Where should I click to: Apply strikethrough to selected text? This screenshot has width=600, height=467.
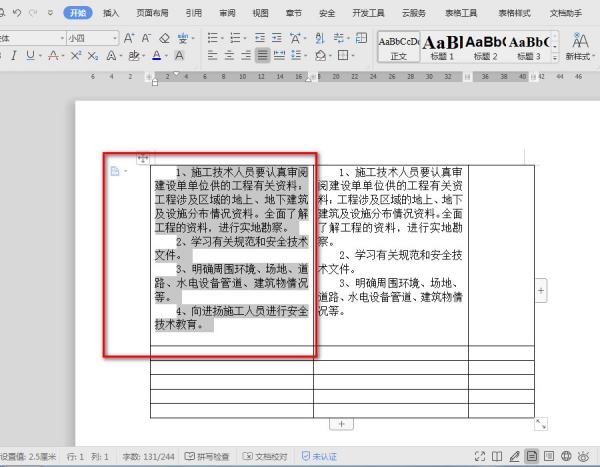[51, 56]
